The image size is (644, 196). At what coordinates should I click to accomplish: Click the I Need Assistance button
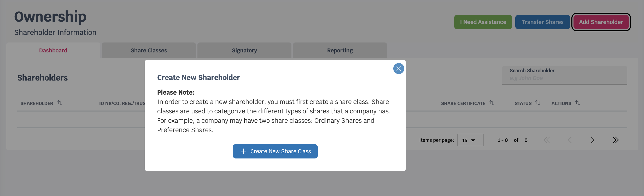tap(483, 22)
